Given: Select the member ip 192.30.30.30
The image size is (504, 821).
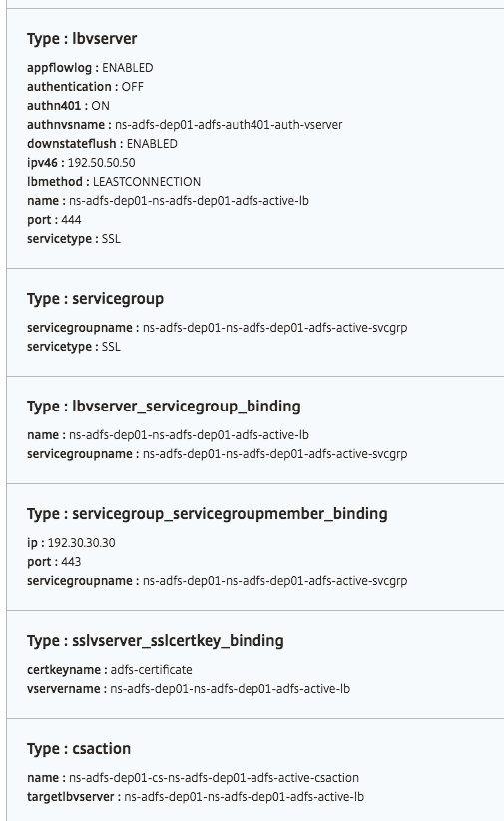Looking at the screenshot, I should pos(81,543).
